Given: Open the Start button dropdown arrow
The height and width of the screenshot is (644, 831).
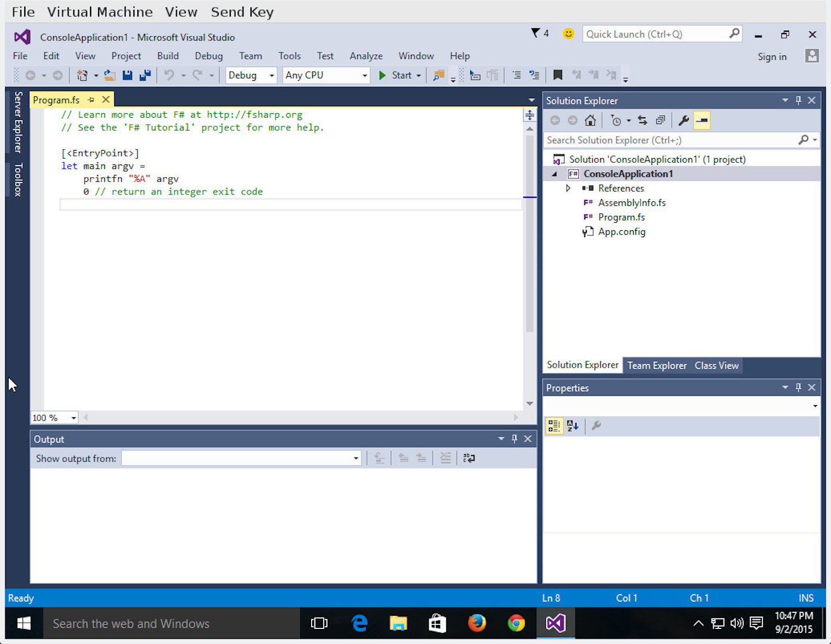Looking at the screenshot, I should [419, 76].
